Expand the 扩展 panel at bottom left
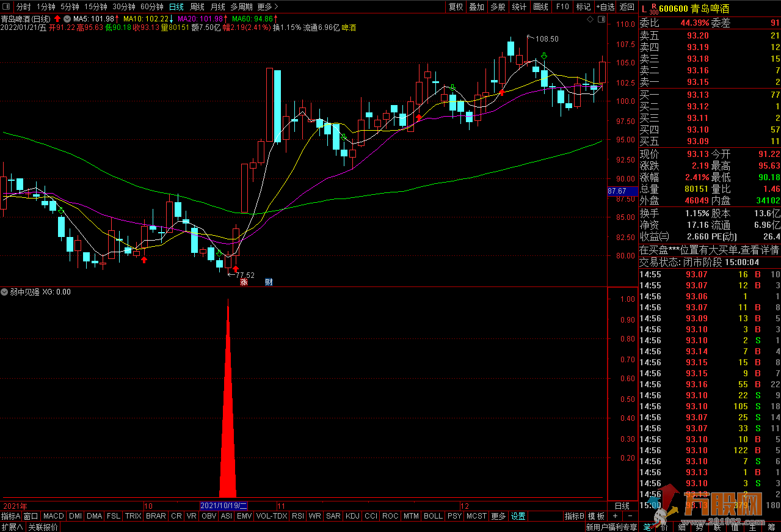Screen dimensions: 781x532 12,527
